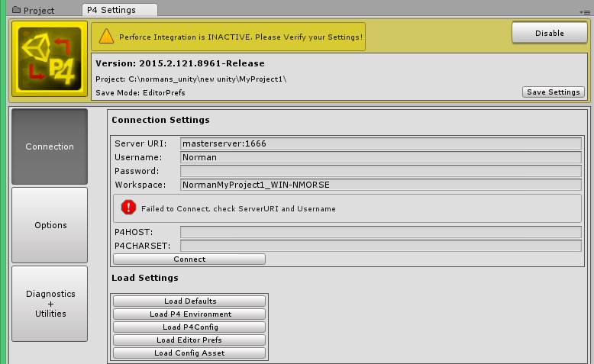Click the Save Settings button
Screen dimensions: 594x364
point(553,92)
